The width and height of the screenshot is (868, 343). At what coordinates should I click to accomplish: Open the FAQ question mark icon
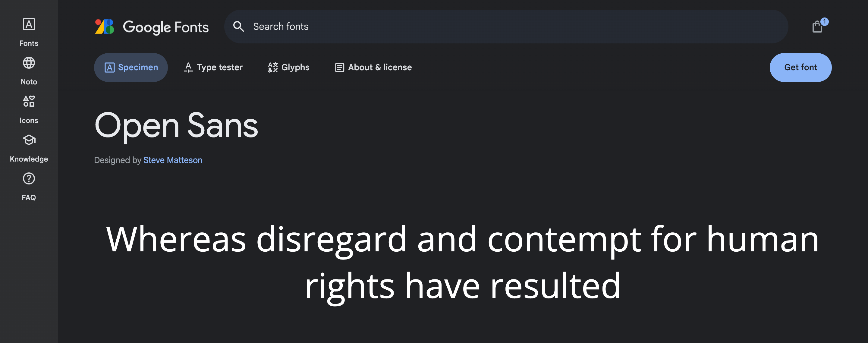coord(29,178)
